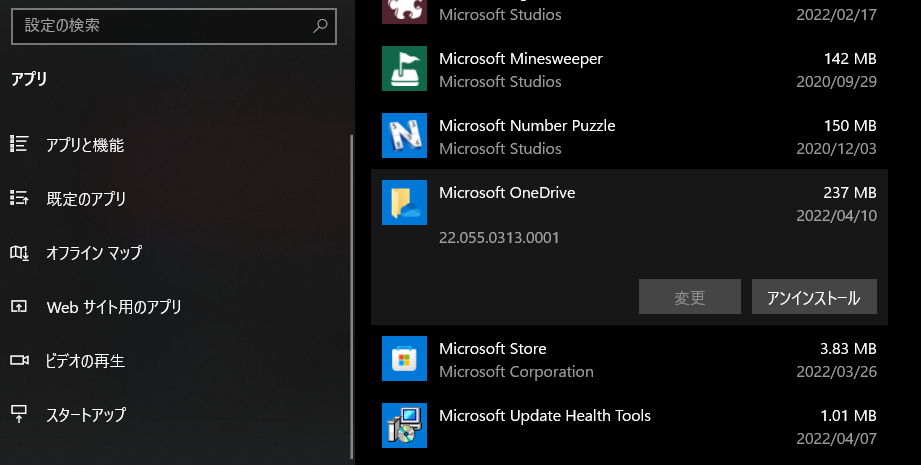Click the ビデオの再生 camera icon
Viewport: 921px width, 465px height.
point(19,360)
